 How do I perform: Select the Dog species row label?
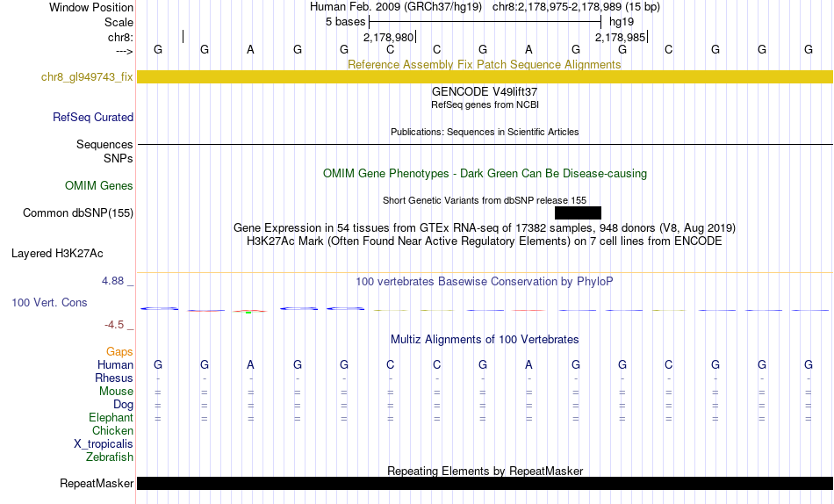coord(123,405)
